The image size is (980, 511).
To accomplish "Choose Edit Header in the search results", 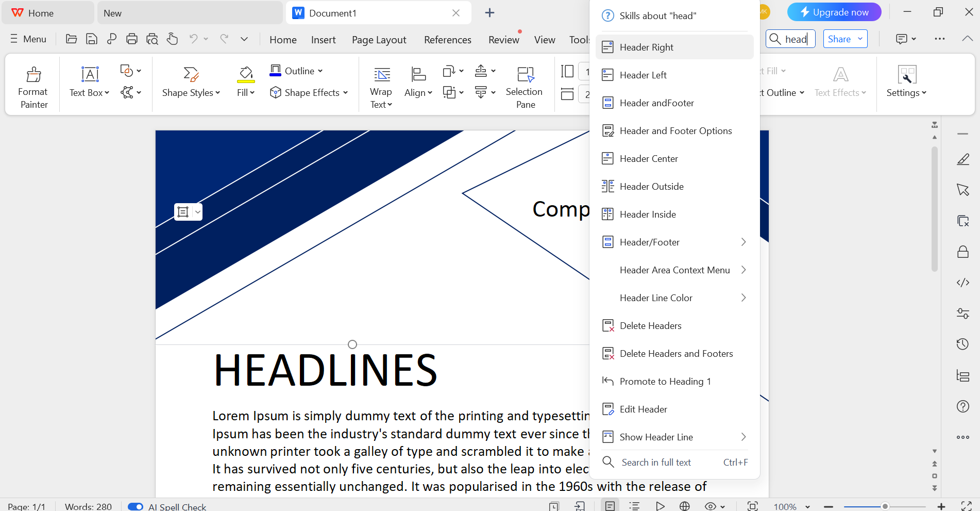I will 643,409.
